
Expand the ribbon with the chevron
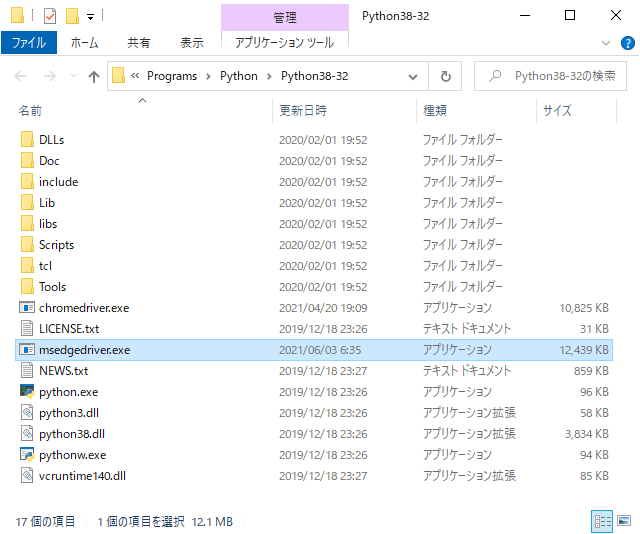606,43
